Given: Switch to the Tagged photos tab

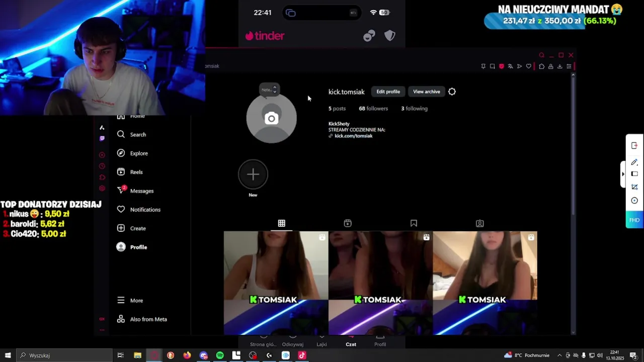Looking at the screenshot, I should pyautogui.click(x=480, y=223).
